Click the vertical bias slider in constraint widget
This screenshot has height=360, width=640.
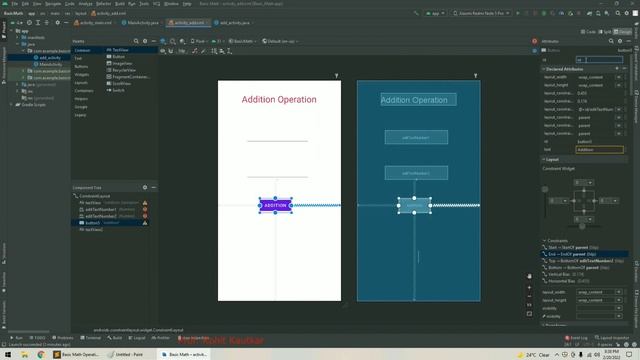coord(545,189)
